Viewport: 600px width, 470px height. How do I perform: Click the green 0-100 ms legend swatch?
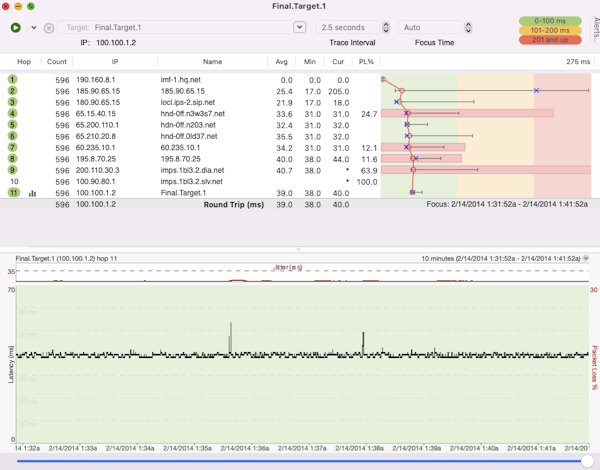click(x=549, y=21)
